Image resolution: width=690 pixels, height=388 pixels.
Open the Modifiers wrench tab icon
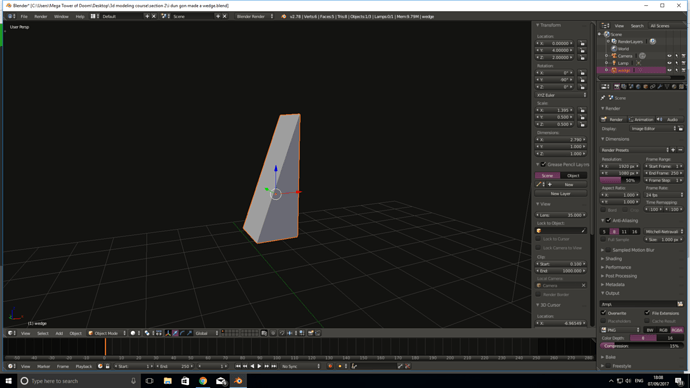(660, 87)
